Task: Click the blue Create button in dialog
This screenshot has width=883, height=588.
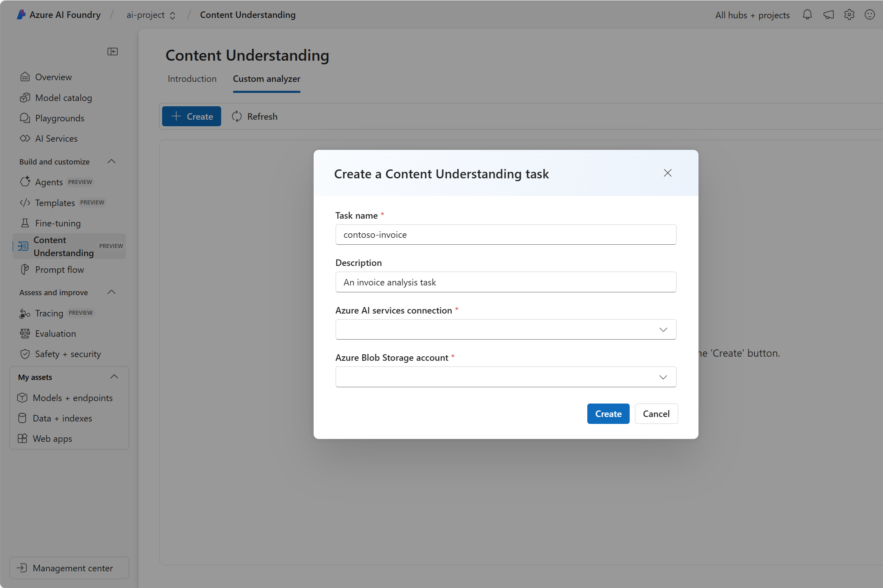Action: pyautogui.click(x=608, y=414)
